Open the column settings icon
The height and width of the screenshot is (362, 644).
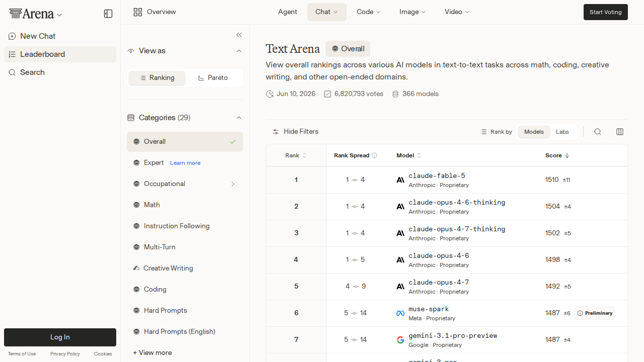point(620,132)
